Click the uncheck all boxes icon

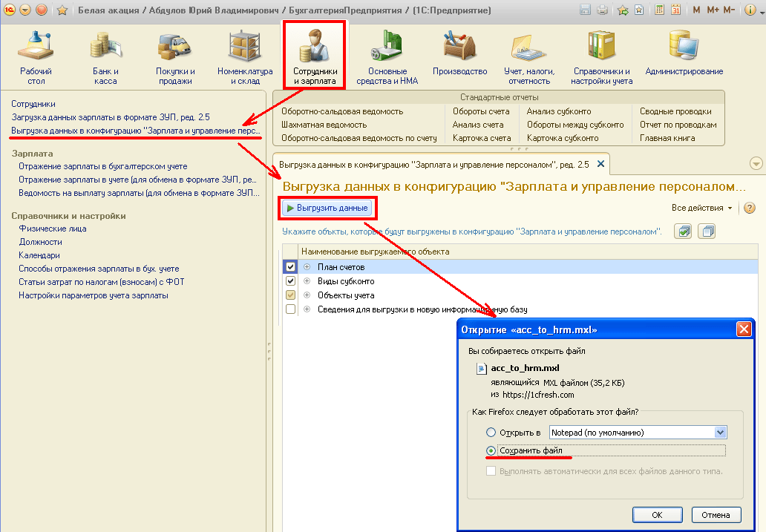point(707,231)
